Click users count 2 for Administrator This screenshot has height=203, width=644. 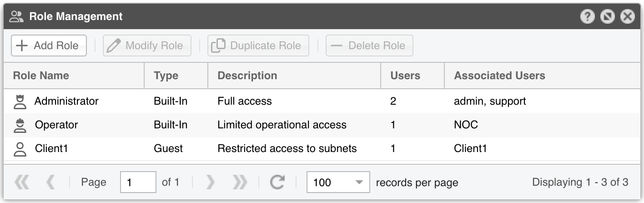pos(393,101)
